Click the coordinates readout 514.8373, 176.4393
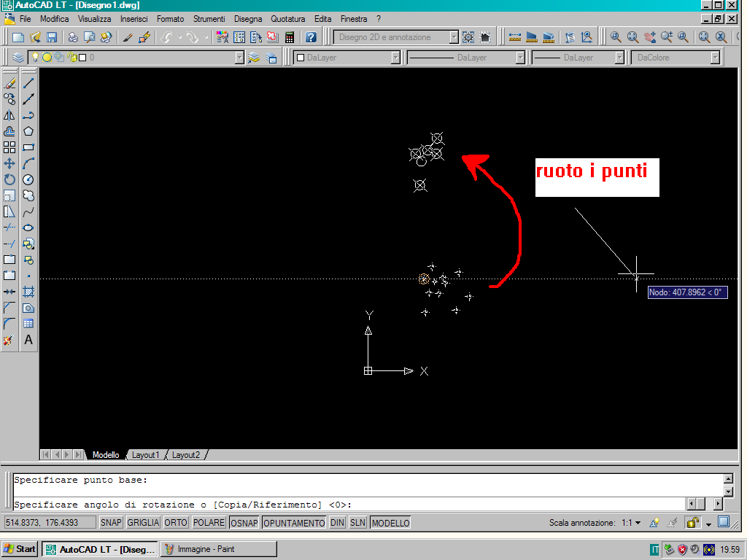The image size is (747, 560). coord(50,523)
